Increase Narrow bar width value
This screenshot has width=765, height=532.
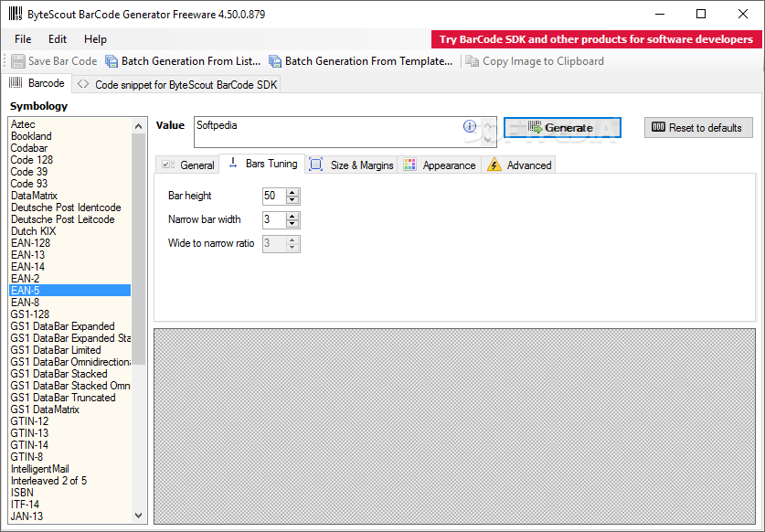pyautogui.click(x=292, y=217)
